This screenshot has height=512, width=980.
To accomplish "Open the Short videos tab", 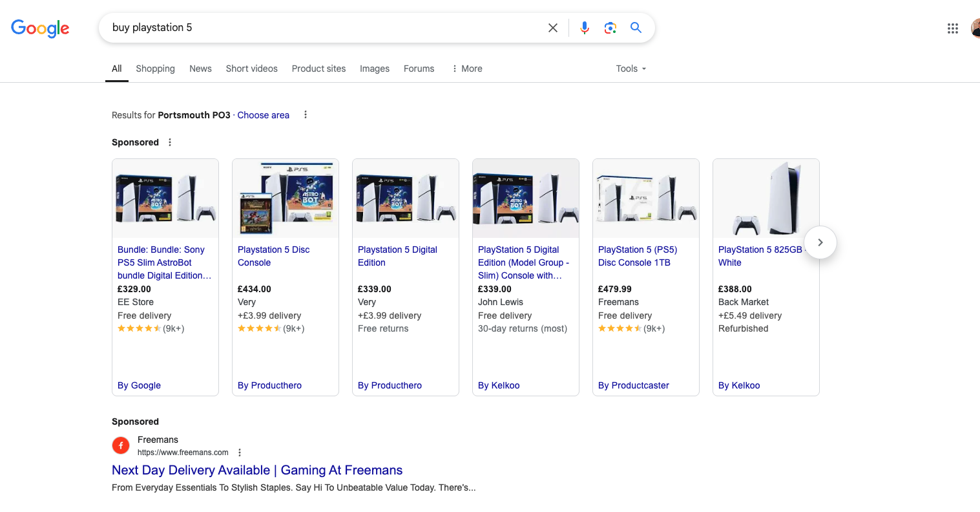I will click(252, 69).
